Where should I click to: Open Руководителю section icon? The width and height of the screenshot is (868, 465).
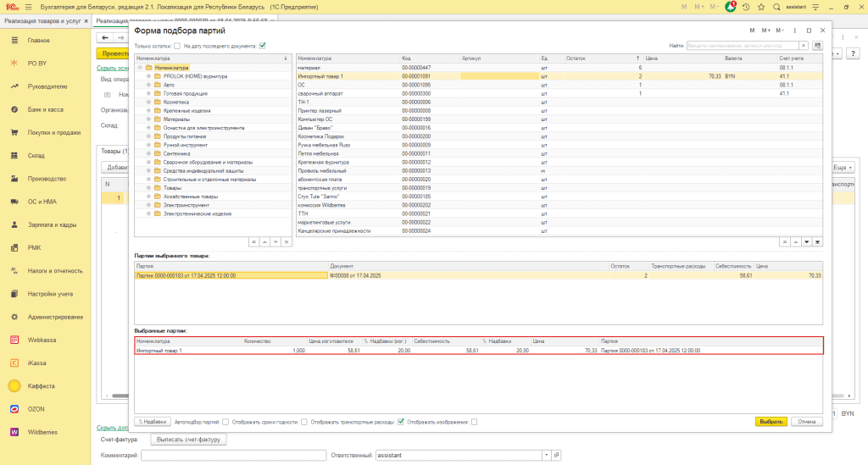click(x=14, y=86)
